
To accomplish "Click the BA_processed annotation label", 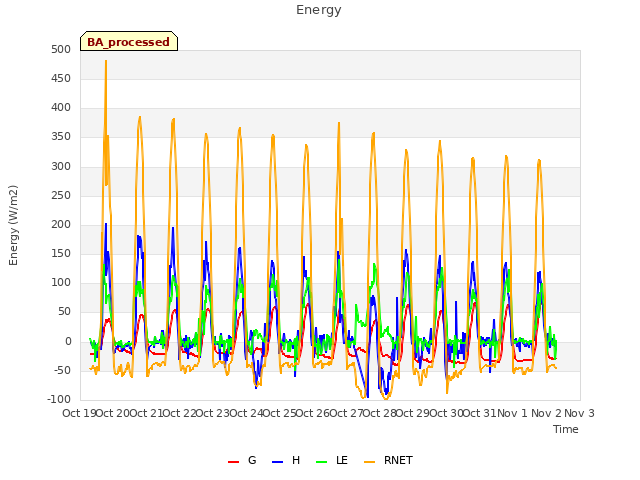I will (129, 42).
